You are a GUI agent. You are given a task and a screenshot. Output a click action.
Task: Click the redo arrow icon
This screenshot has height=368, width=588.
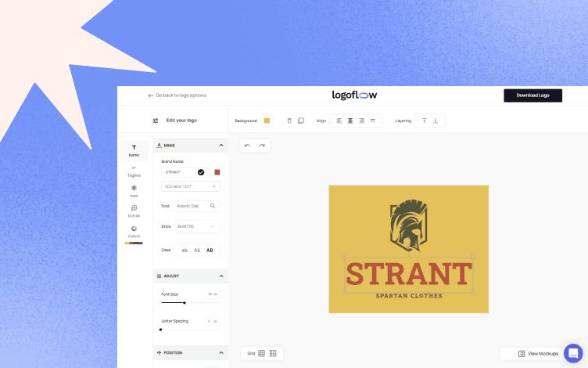[x=262, y=146]
